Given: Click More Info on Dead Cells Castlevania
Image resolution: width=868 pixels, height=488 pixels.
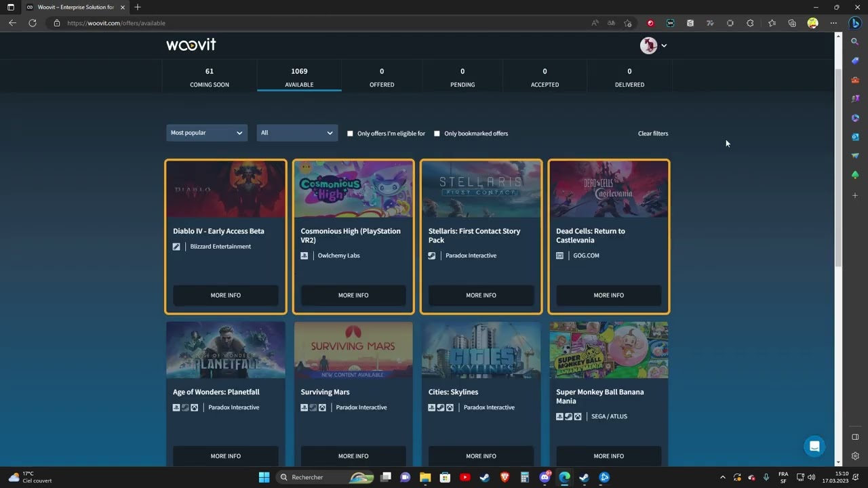Looking at the screenshot, I should (x=608, y=295).
